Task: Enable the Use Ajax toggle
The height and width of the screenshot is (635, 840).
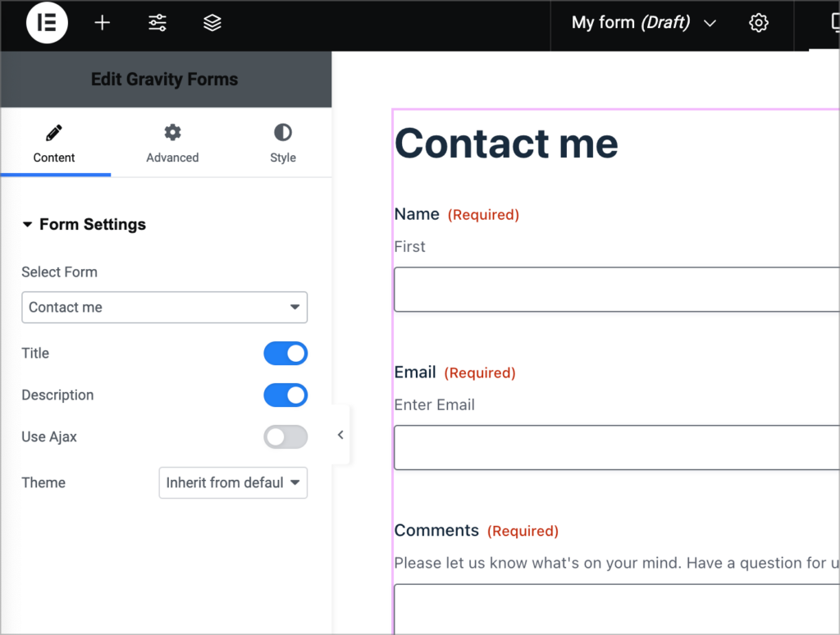Action: tap(285, 436)
